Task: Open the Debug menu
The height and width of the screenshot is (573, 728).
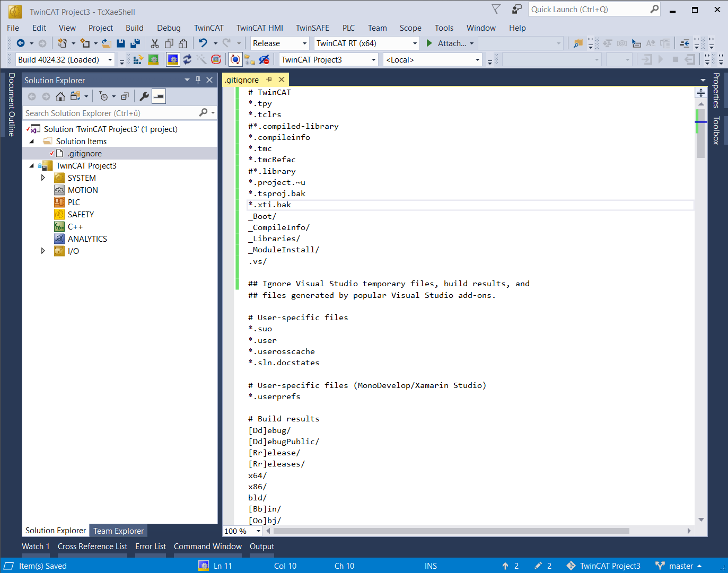Action: pyautogui.click(x=169, y=28)
